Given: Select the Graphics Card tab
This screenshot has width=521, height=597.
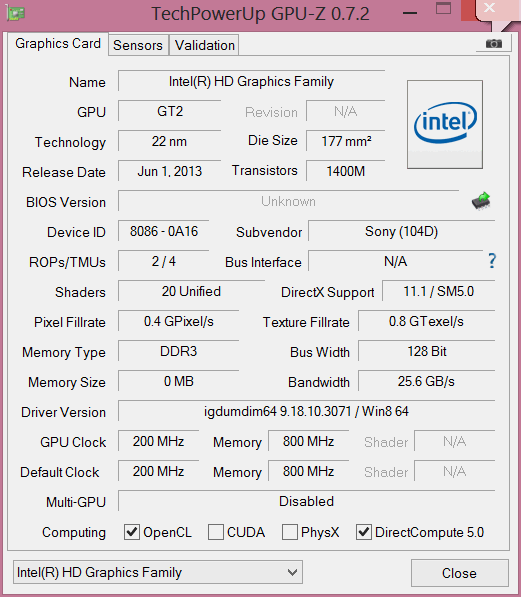Looking at the screenshot, I should point(58,43).
